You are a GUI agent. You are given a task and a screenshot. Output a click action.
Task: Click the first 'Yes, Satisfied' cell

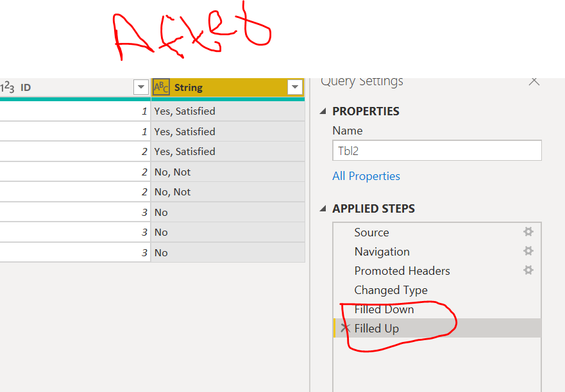point(228,111)
